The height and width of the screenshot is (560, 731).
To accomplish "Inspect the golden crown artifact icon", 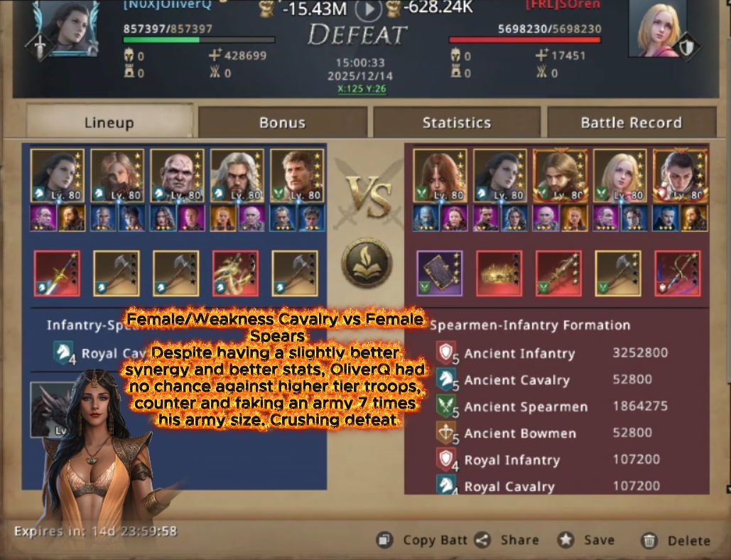I will 499,273.
